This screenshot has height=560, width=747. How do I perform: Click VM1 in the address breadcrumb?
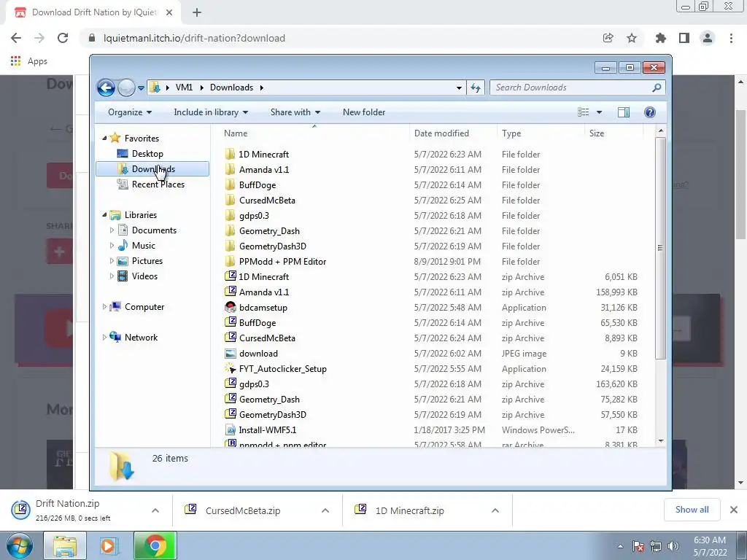click(x=184, y=87)
